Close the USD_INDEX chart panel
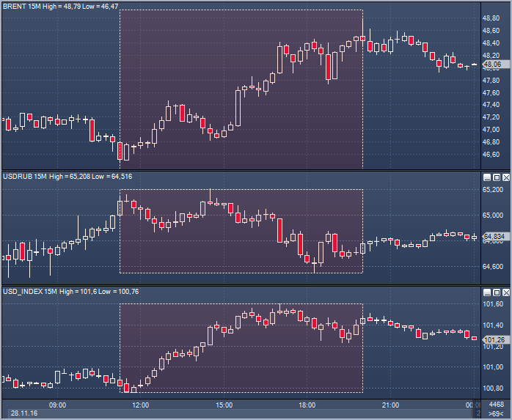The width and height of the screenshot is (512, 420). [x=505, y=292]
